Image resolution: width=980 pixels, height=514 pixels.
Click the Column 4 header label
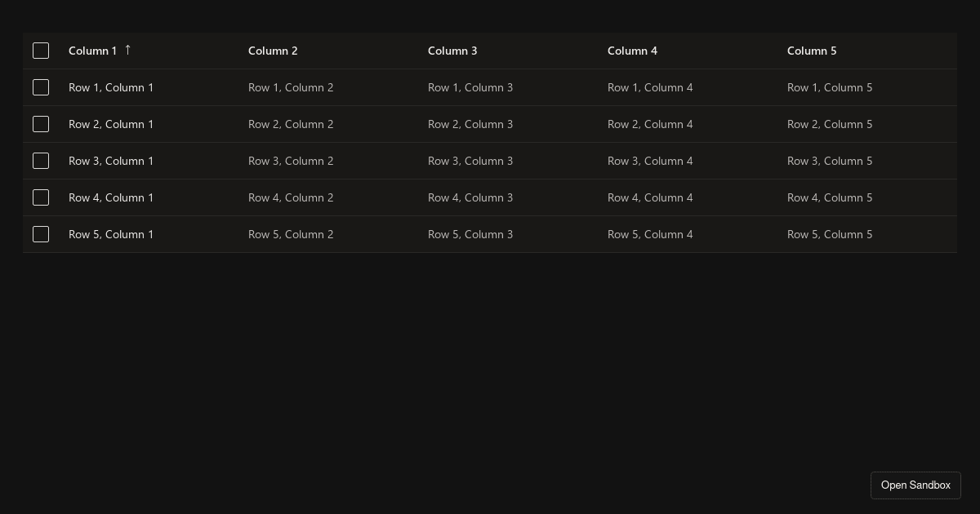(x=632, y=51)
